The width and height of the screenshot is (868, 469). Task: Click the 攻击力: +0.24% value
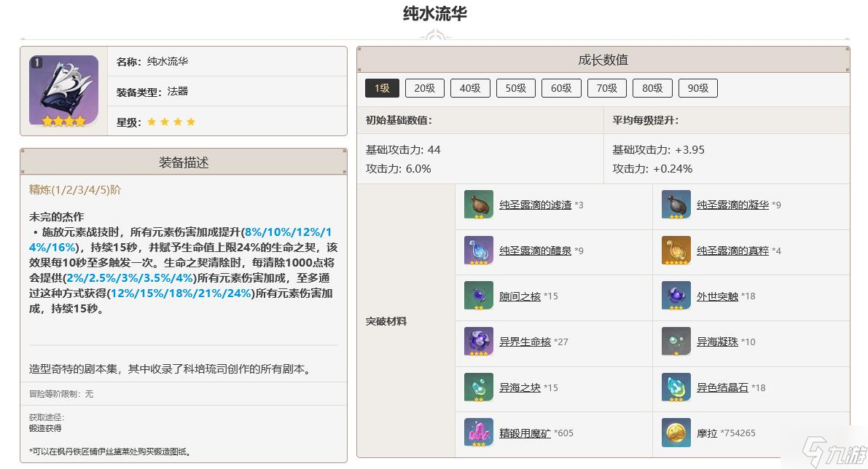click(652, 169)
